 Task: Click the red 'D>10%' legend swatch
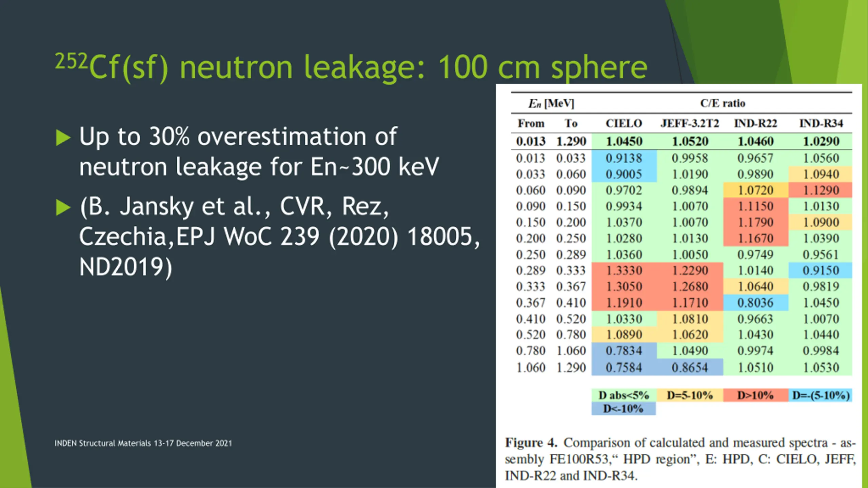pos(755,395)
